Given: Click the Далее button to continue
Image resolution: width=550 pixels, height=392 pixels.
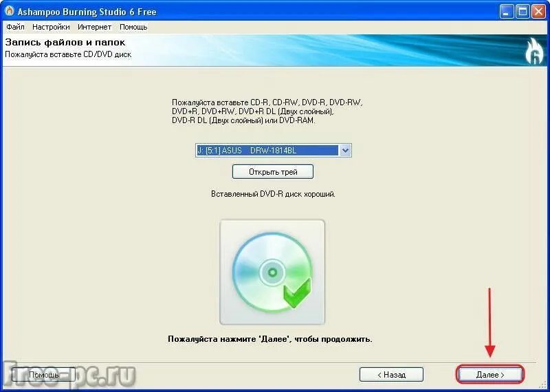Looking at the screenshot, I should click(490, 374).
